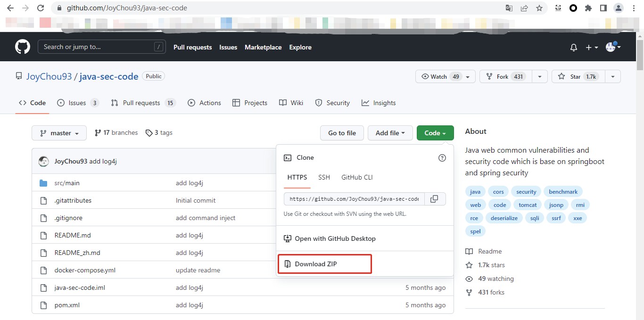Screen dimensions: 644x320
Task: Open the Chrome profile avatar
Action: click(619, 8)
